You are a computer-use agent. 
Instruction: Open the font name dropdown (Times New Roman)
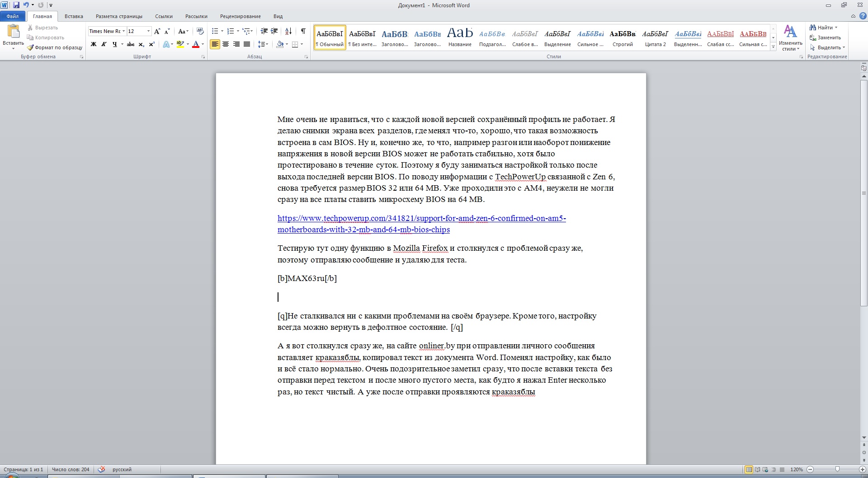coord(123,31)
